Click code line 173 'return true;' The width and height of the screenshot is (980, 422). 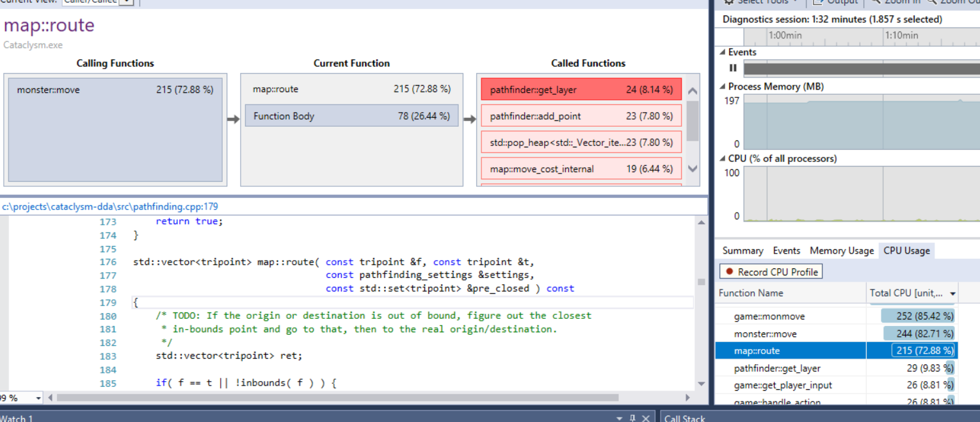pos(189,221)
